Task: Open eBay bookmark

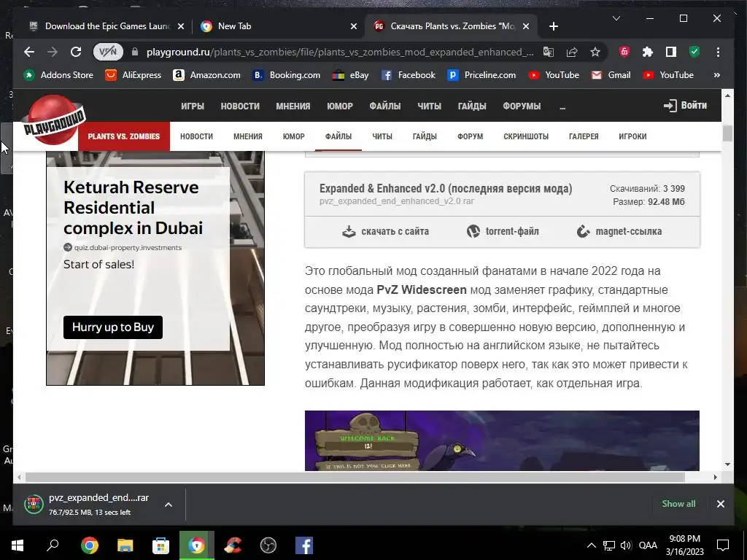Action: tap(351, 75)
